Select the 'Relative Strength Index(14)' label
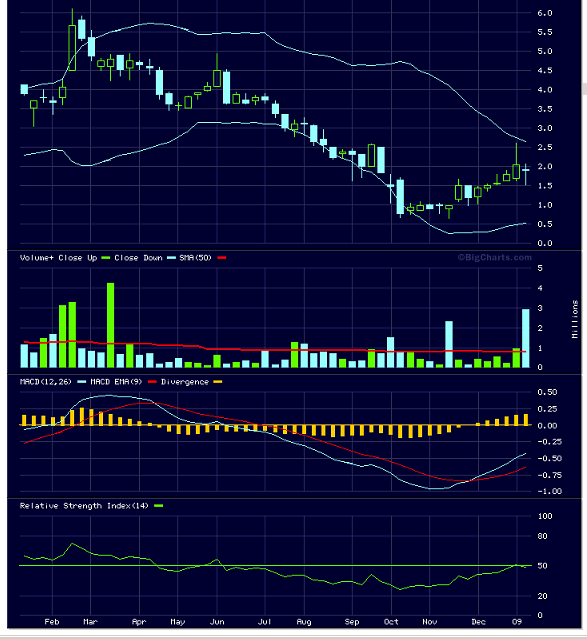 point(84,506)
